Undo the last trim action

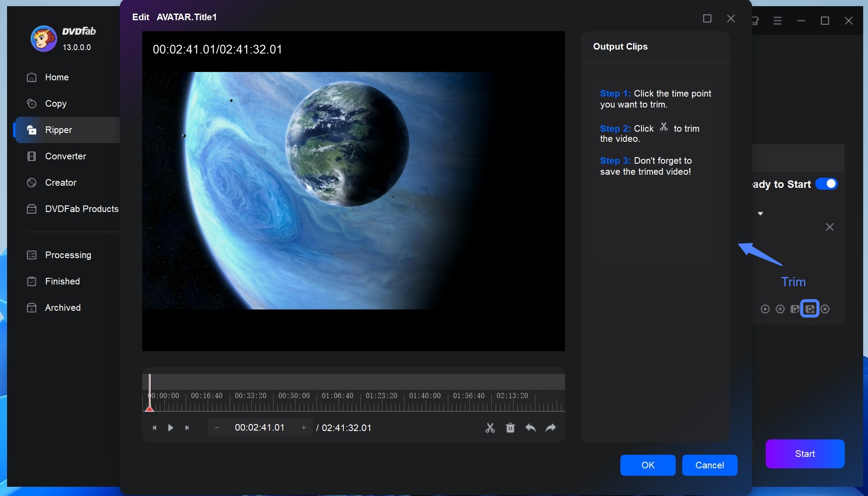point(530,428)
